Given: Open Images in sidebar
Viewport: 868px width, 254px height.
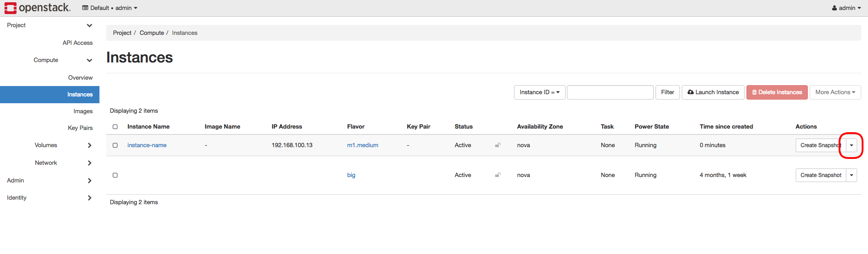Looking at the screenshot, I should point(83,111).
